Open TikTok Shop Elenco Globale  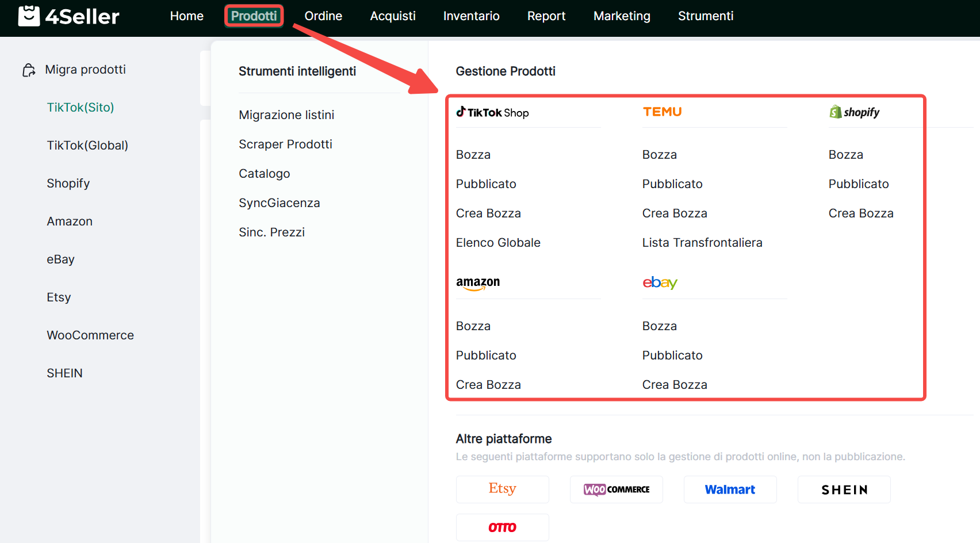(498, 243)
